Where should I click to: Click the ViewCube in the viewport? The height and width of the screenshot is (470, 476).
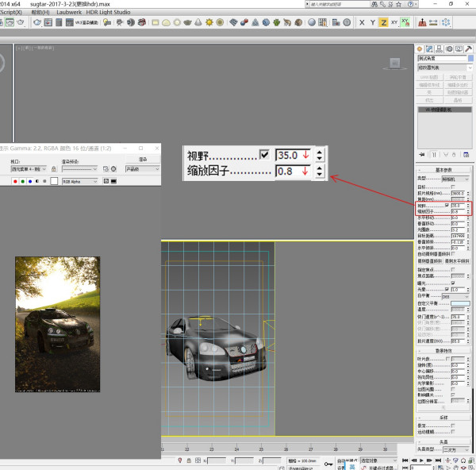pos(395,64)
